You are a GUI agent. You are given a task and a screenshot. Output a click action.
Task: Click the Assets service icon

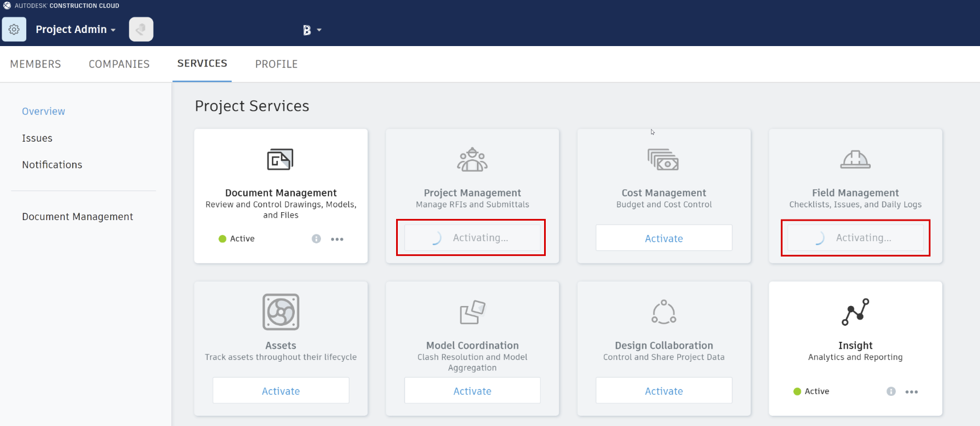[x=281, y=312]
